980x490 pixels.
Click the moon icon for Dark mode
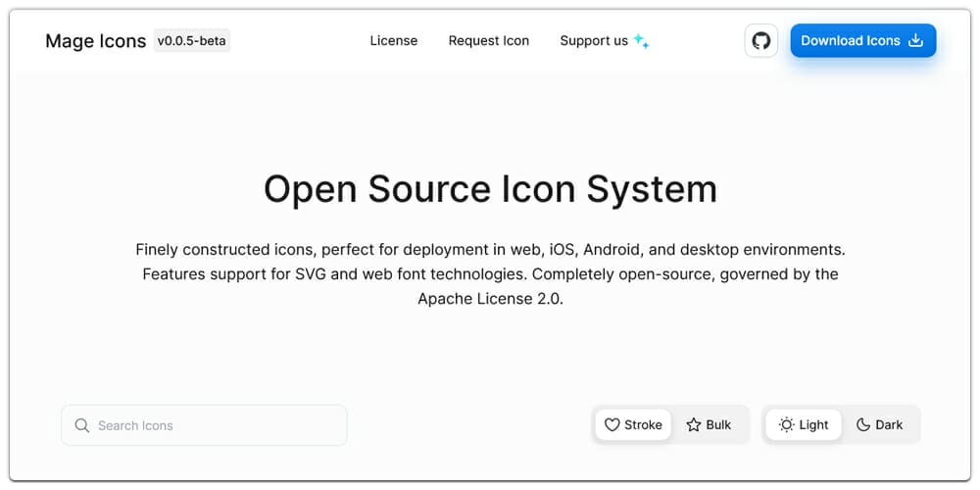[863, 425]
